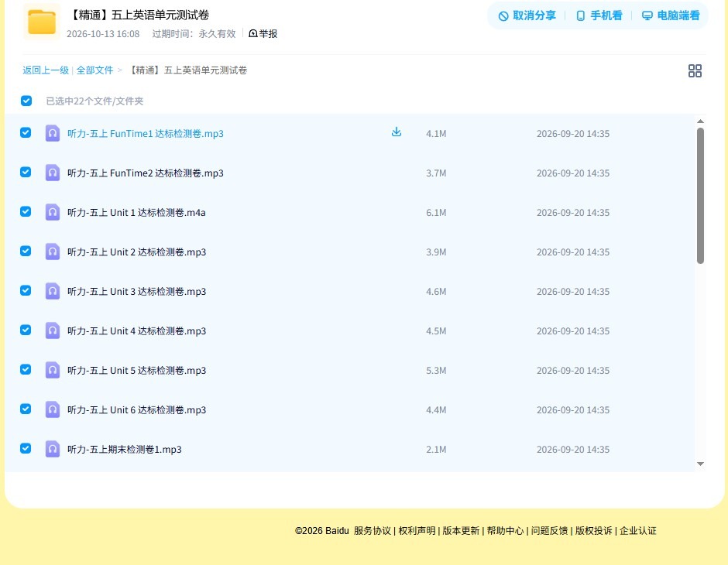Click scrollbar down arrow
This screenshot has height=565, width=728.
[701, 464]
